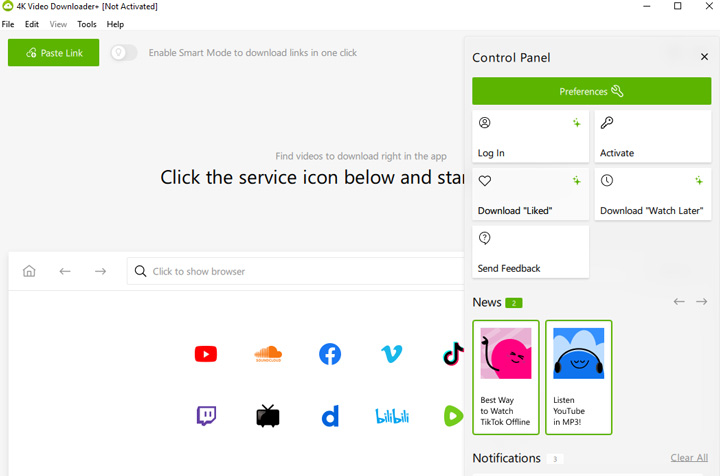Click Download "Watch Later" tile
Screen dimensions: 720x476
[x=652, y=194]
